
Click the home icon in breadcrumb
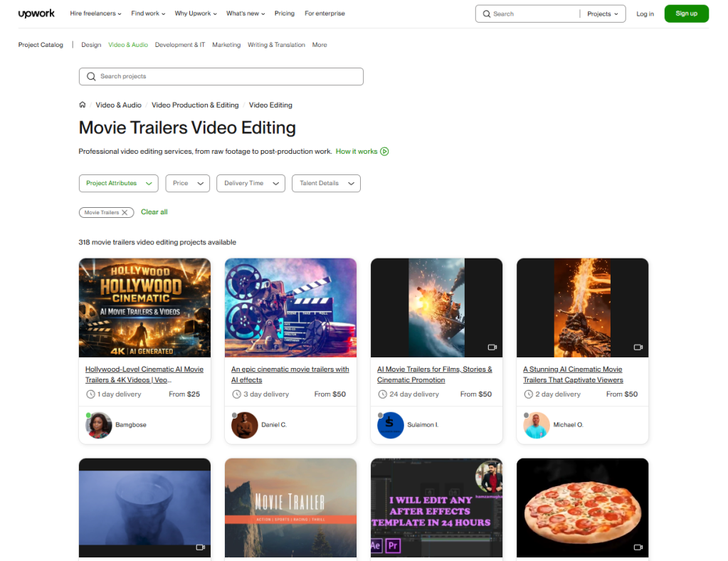[83, 105]
